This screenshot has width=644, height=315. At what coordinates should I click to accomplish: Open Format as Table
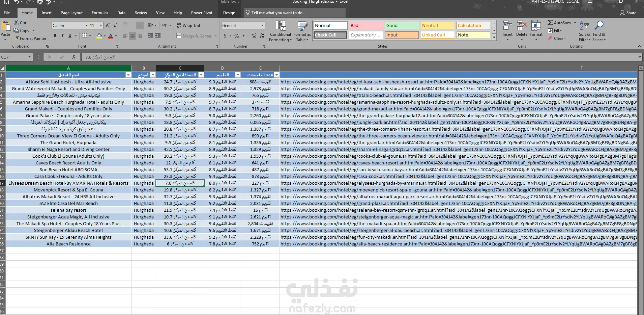(302, 31)
